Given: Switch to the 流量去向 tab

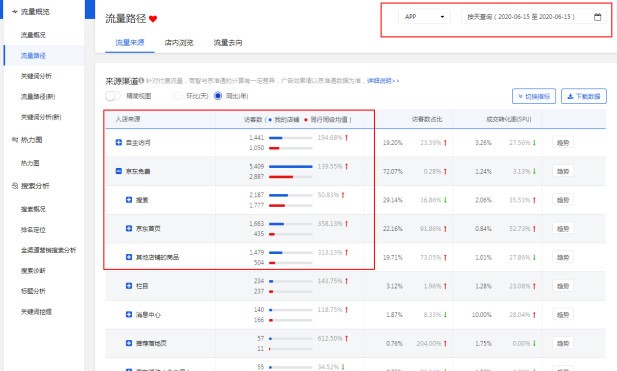Looking at the screenshot, I should pos(228,42).
